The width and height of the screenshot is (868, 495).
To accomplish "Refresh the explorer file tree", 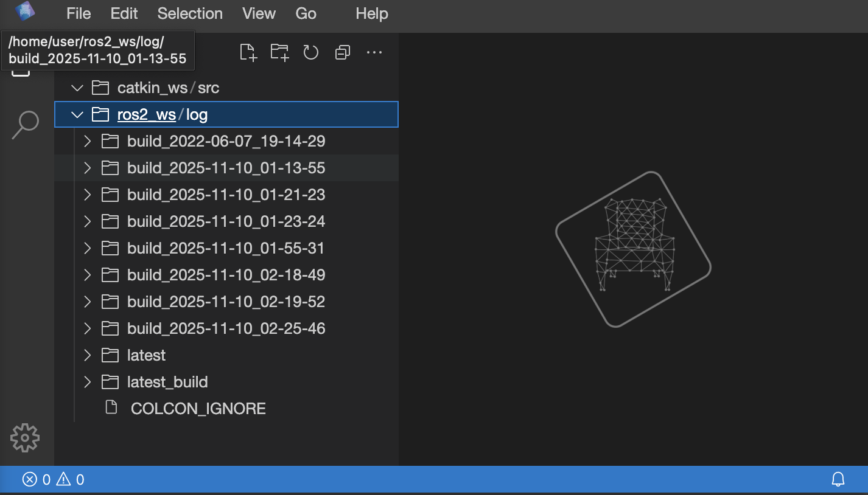I will 311,52.
